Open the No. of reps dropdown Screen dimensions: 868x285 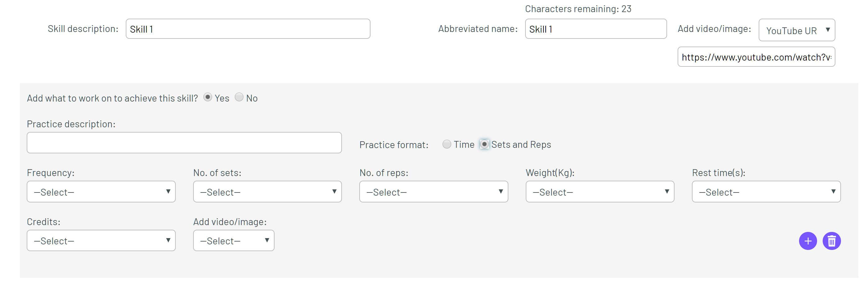434,192
